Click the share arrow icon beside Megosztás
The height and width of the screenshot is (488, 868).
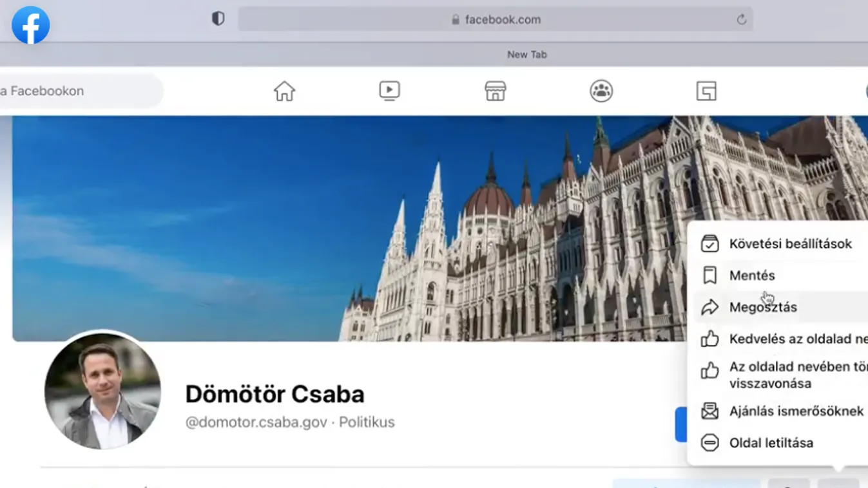(710, 307)
